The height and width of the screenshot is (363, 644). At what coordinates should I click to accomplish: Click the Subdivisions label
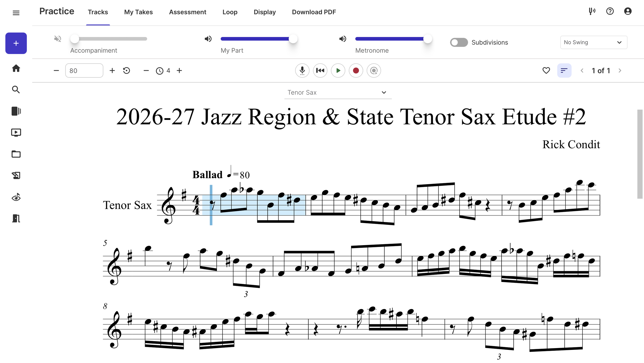(x=490, y=42)
